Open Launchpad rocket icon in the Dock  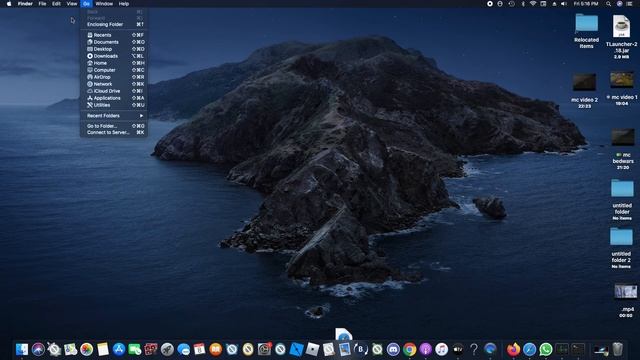[x=167, y=349]
